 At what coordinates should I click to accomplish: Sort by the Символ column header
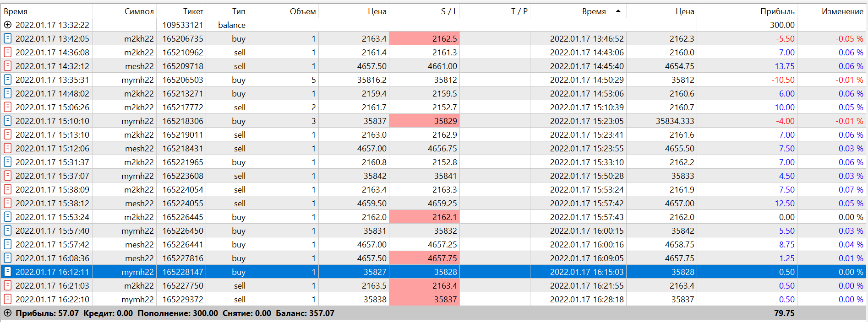click(x=125, y=11)
